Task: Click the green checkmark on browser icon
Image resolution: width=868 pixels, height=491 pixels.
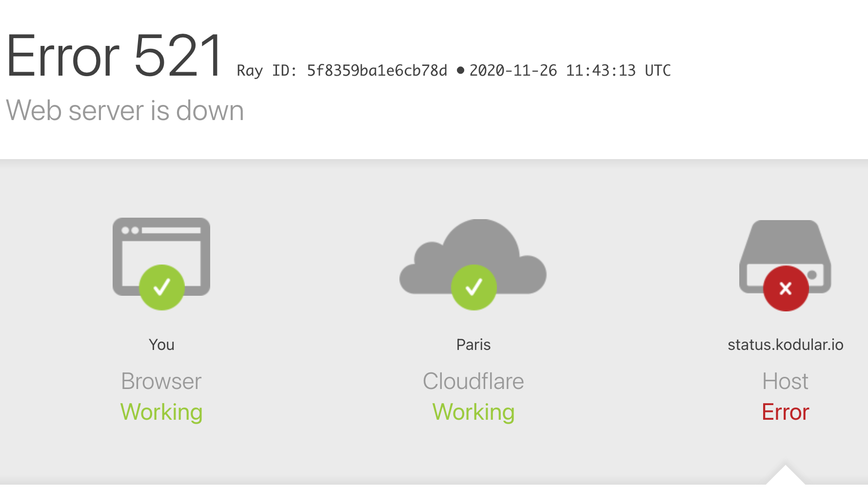Action: tap(162, 287)
